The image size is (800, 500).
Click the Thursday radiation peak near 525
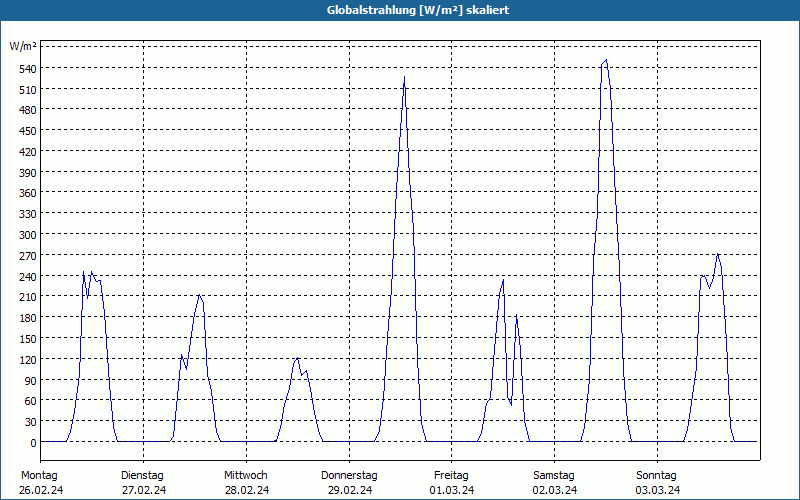tap(404, 78)
